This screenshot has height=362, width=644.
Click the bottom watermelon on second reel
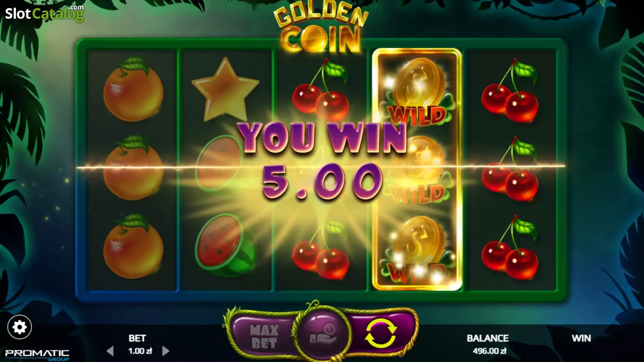pos(225,244)
